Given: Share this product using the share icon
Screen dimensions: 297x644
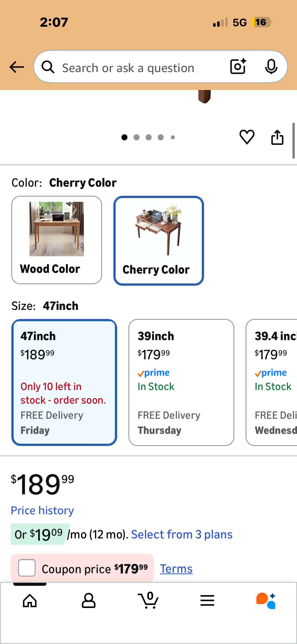Looking at the screenshot, I should (277, 137).
